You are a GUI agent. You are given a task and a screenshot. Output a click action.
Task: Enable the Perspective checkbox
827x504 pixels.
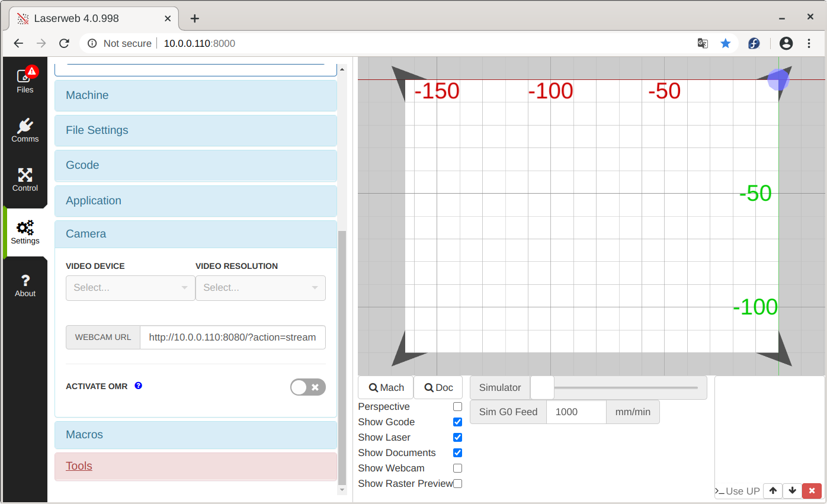(457, 407)
